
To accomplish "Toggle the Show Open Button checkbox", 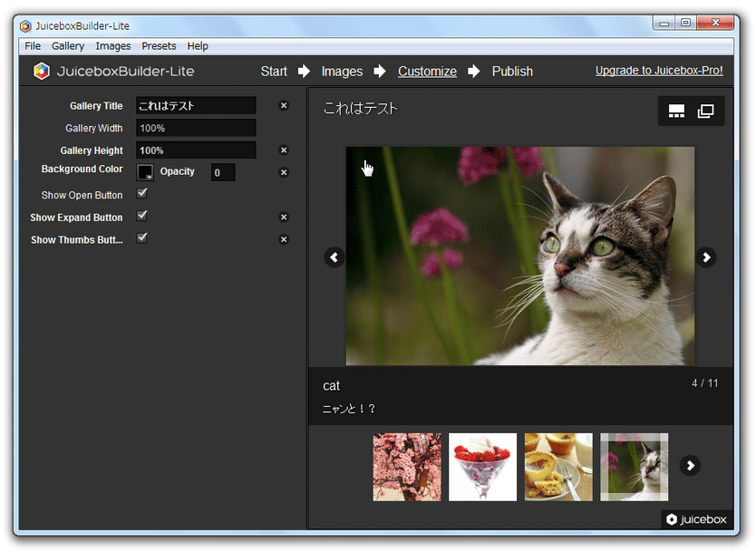I will [141, 194].
